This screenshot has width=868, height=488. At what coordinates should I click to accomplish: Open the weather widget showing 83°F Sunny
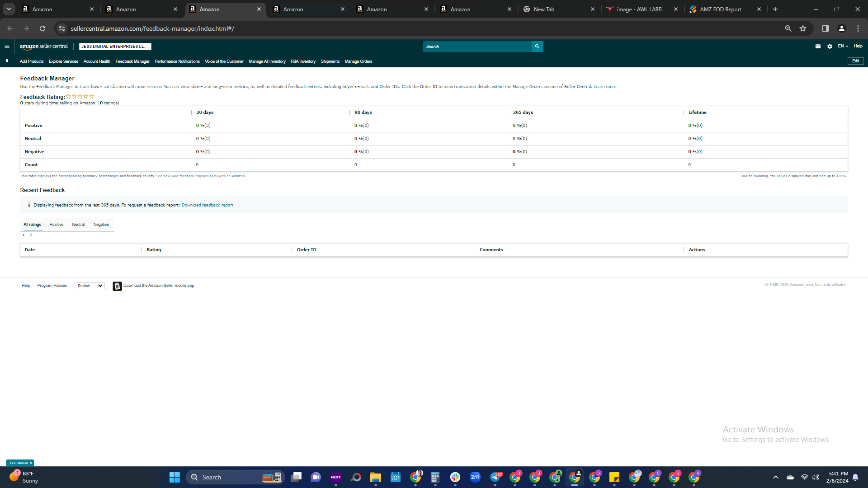[x=24, y=477]
